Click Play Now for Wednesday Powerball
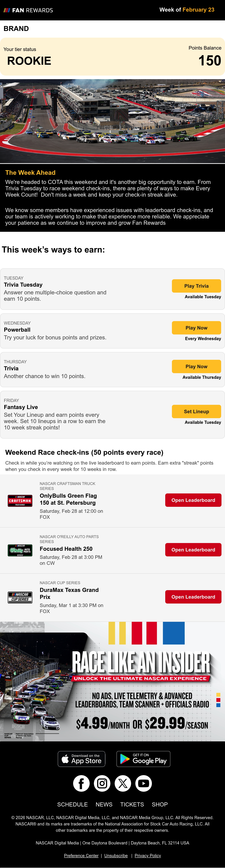This screenshot has height=868, width=225. [x=196, y=328]
